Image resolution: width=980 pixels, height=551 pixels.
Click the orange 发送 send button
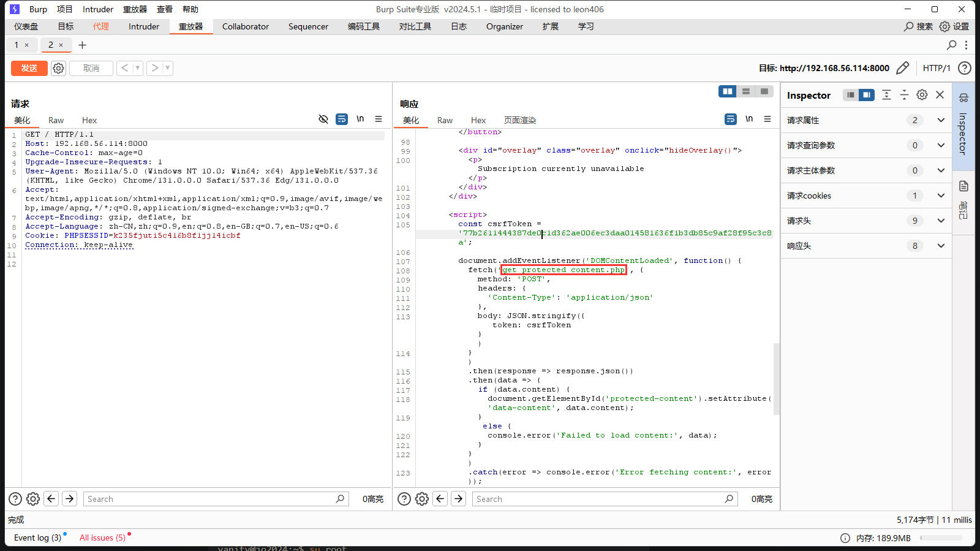[29, 68]
